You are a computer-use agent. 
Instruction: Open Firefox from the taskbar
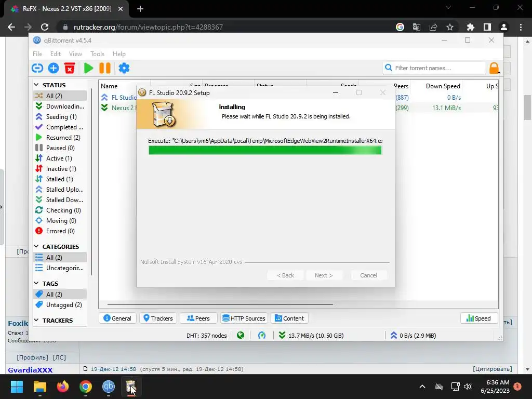click(x=63, y=387)
